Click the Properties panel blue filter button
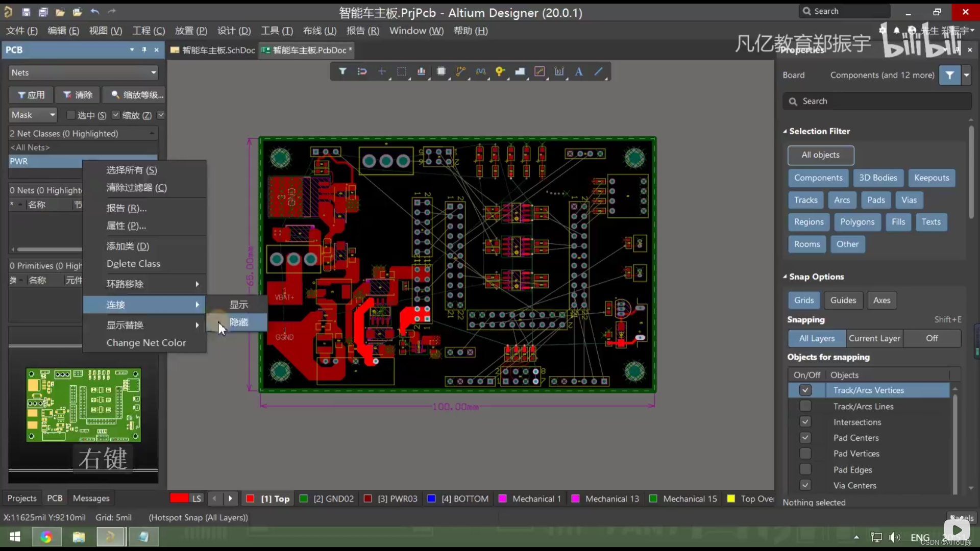The height and width of the screenshot is (551, 980). pos(949,75)
